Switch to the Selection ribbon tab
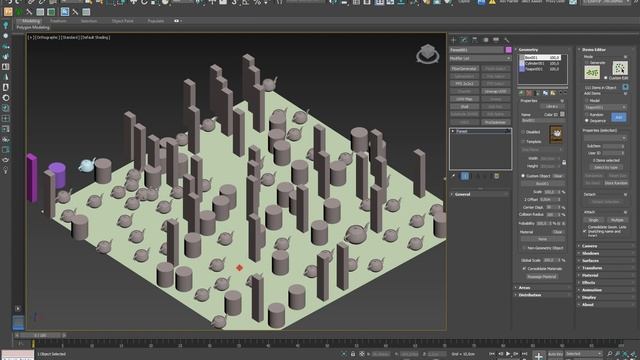640x360 pixels. click(89, 21)
